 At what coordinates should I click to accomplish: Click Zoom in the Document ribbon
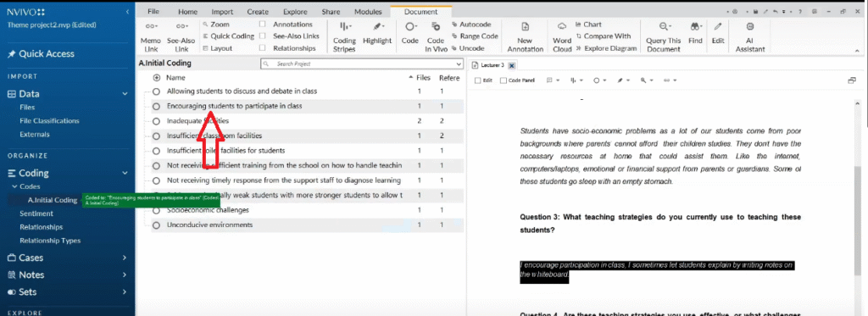pos(216,25)
